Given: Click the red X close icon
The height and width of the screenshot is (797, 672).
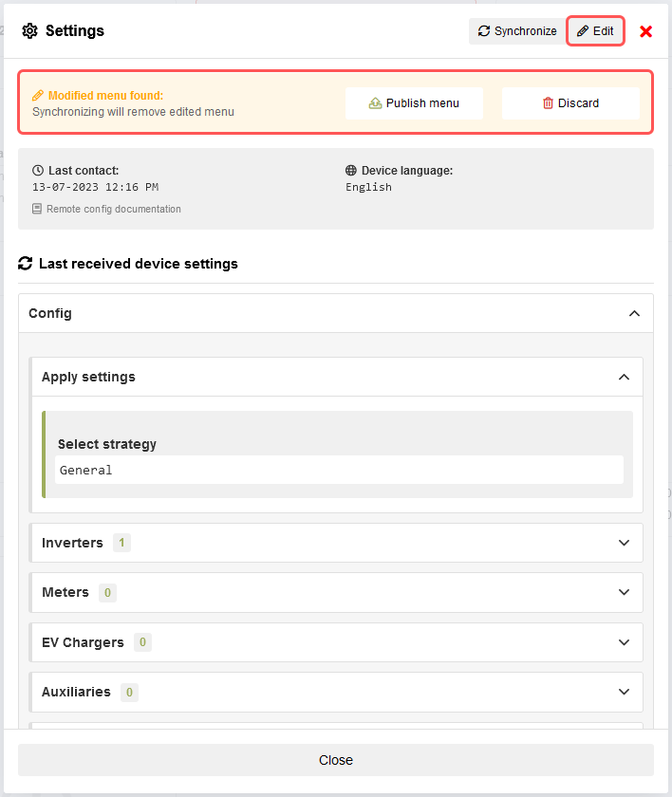Looking at the screenshot, I should coord(646,31).
